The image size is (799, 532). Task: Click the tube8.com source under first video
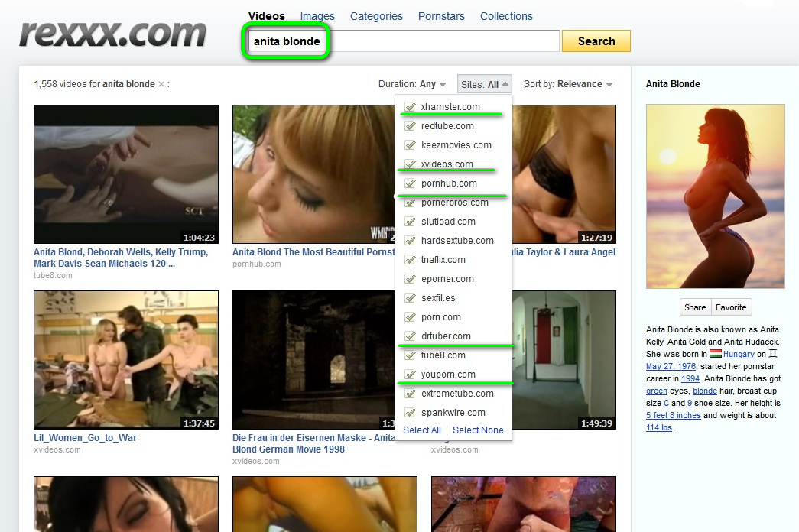53,276
